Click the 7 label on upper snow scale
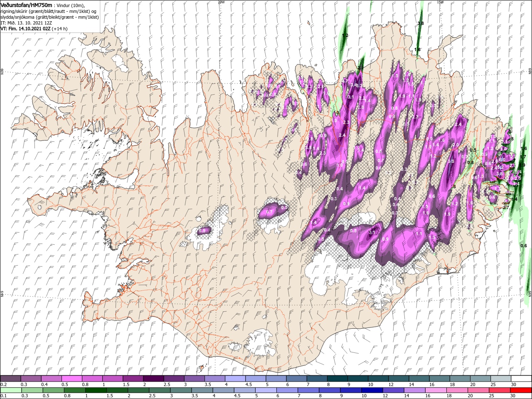 pos(308,384)
